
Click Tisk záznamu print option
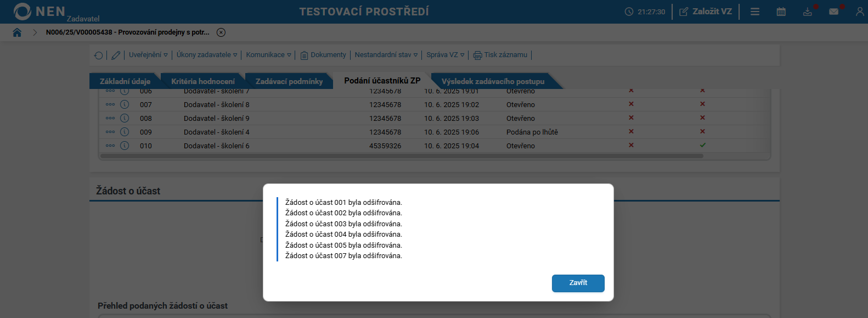tap(500, 55)
